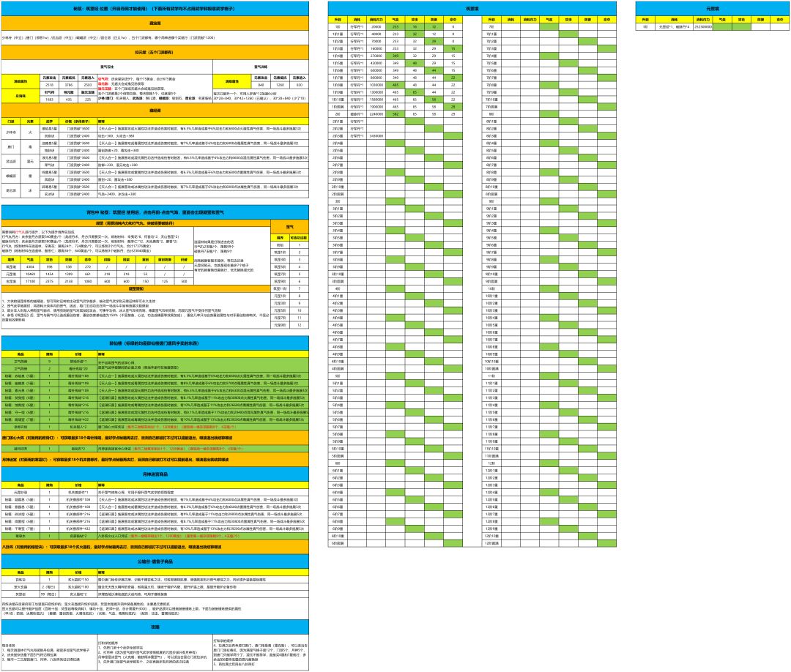The image size is (791, 672).
Task: Click the stat cell 1080
Action: (x=88, y=281)
